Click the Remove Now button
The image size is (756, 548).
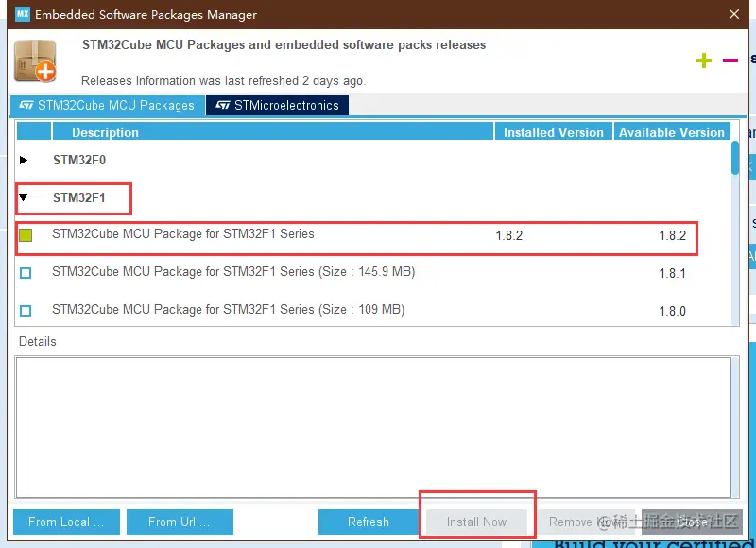click(x=585, y=522)
